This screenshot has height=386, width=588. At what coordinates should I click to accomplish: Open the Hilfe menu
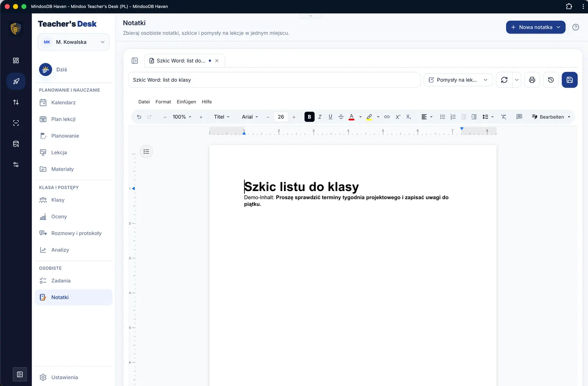pos(207,102)
